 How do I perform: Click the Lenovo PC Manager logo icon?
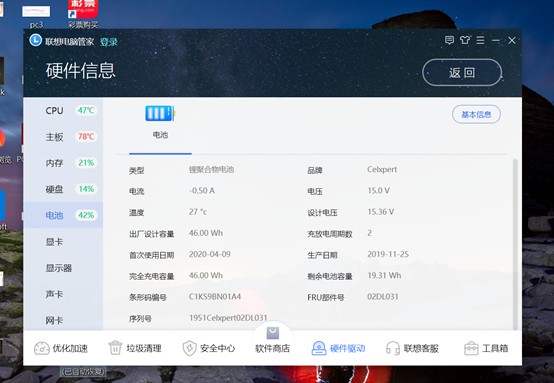(36, 40)
